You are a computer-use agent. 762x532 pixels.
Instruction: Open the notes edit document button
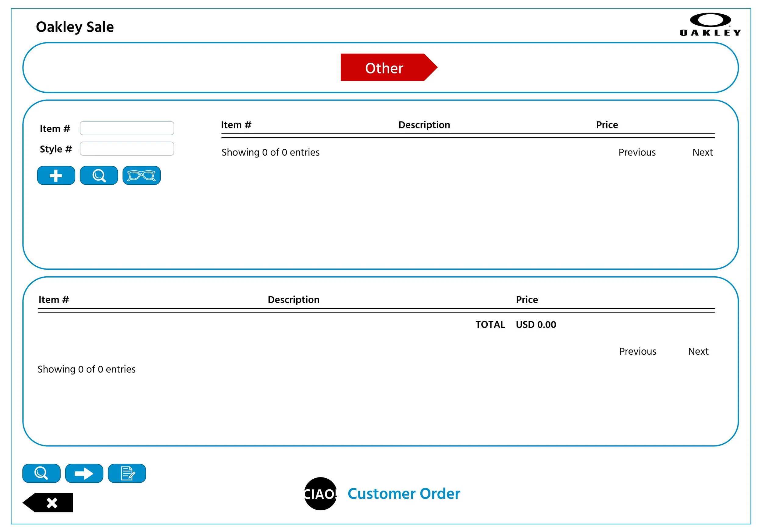coord(127,473)
